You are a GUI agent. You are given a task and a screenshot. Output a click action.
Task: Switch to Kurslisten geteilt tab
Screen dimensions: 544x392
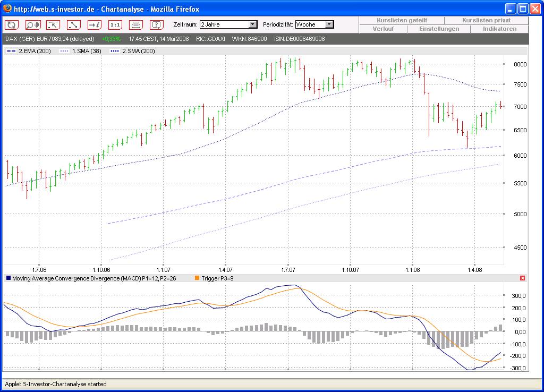tap(402, 20)
